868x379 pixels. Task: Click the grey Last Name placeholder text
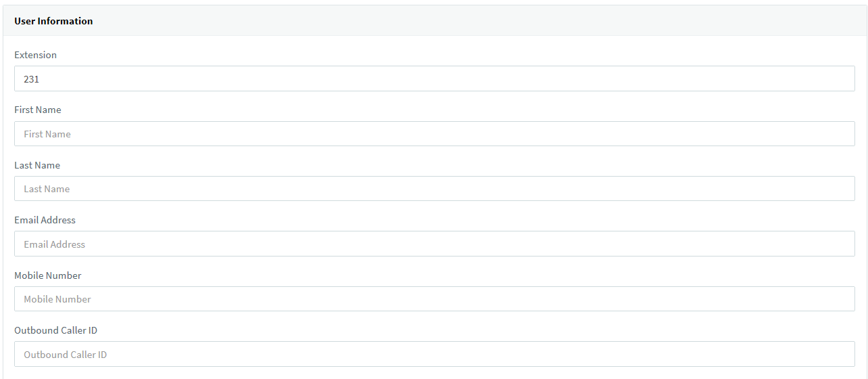click(47, 189)
